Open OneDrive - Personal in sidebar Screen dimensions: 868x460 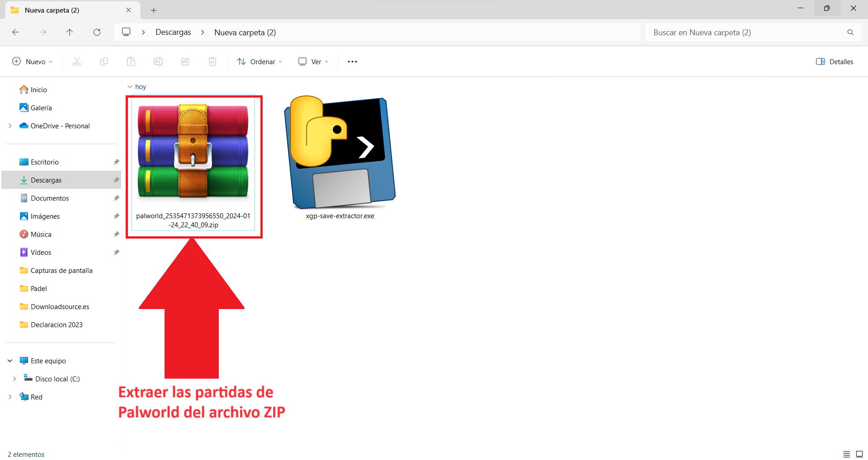point(55,126)
